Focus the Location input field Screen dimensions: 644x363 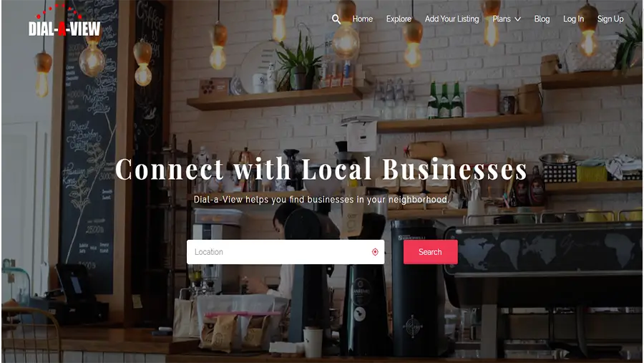[x=286, y=252]
